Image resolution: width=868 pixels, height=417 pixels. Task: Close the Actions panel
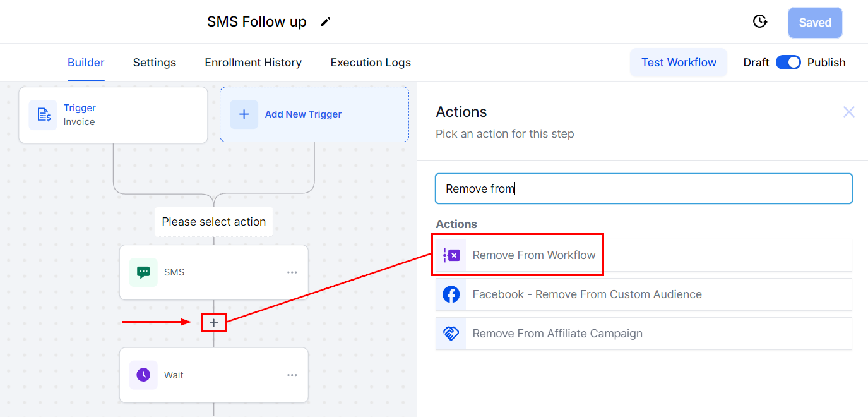(x=849, y=112)
